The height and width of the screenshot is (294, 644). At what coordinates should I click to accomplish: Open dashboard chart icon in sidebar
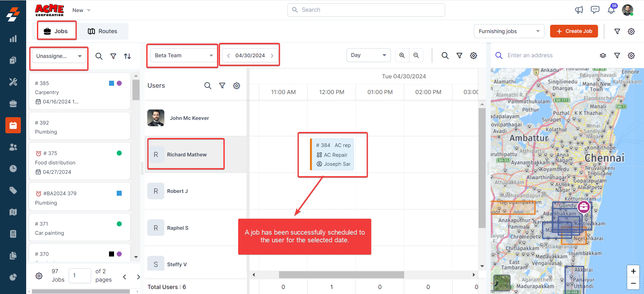[x=13, y=39]
